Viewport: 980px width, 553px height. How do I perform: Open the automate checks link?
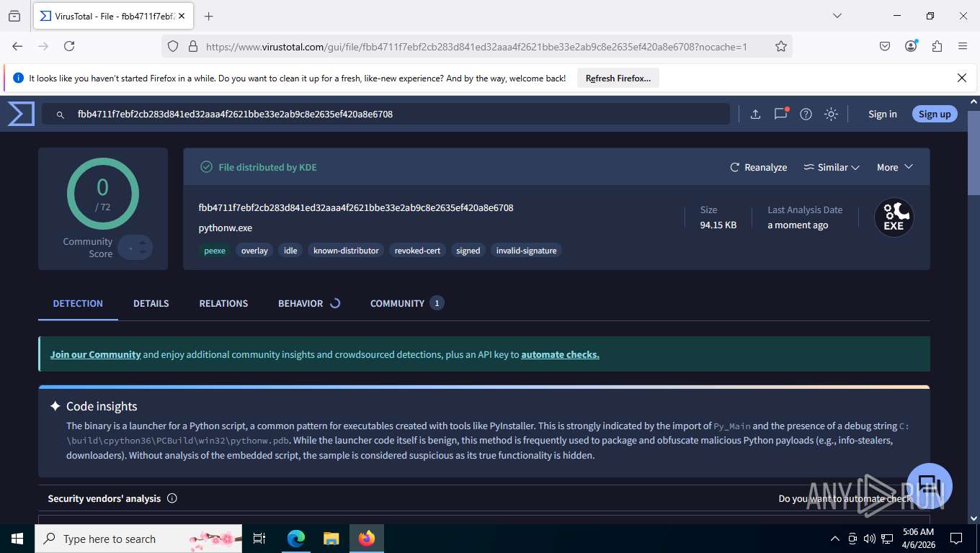coord(560,354)
